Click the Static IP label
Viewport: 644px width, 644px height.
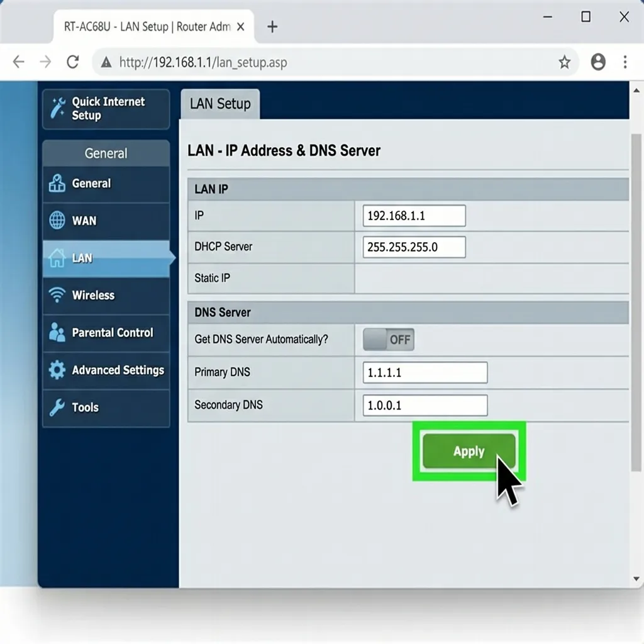pyautogui.click(x=213, y=278)
